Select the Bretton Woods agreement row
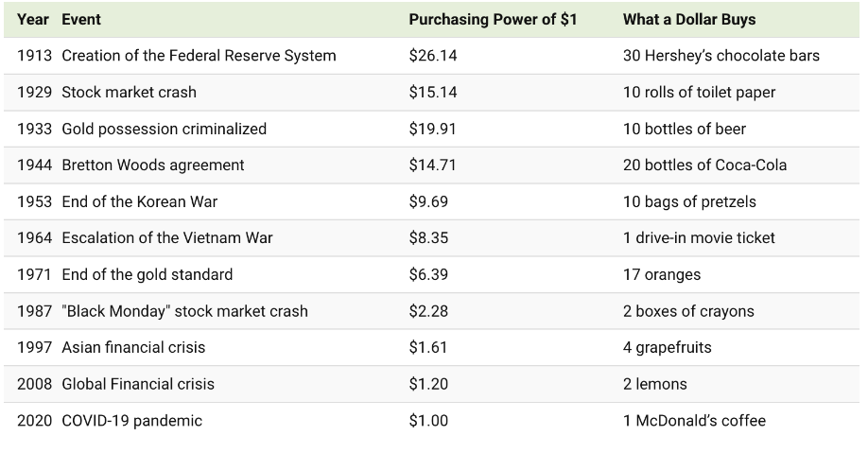Screen dimensions: 868x453 tap(153, 166)
